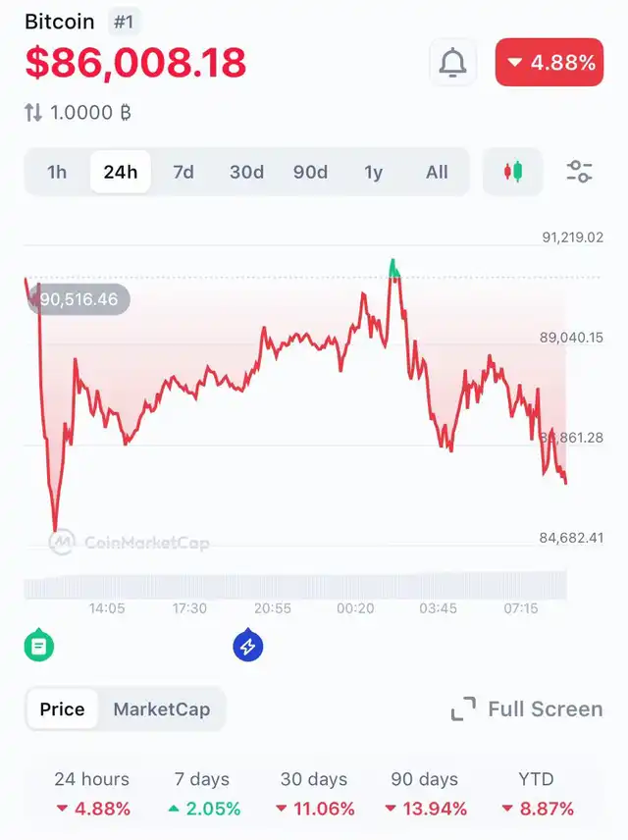The image size is (628, 840).
Task: Switch chart to MarketCap view
Action: (162, 709)
